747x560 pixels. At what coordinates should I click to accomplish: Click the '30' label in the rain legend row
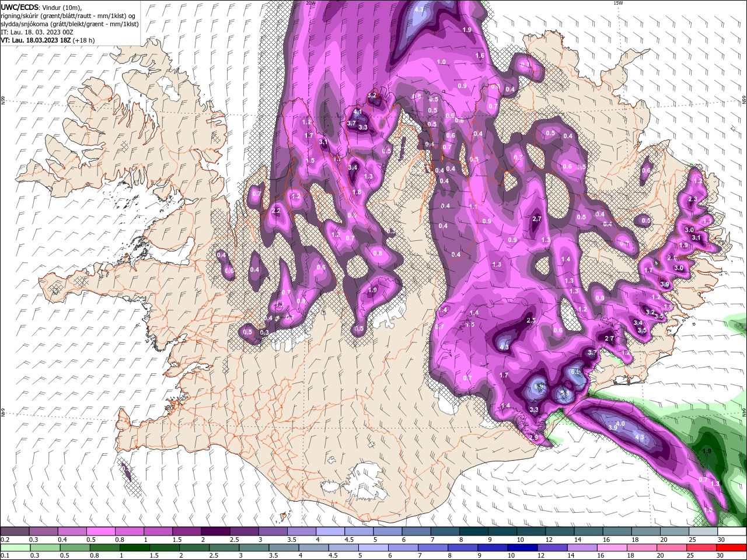tap(721, 556)
